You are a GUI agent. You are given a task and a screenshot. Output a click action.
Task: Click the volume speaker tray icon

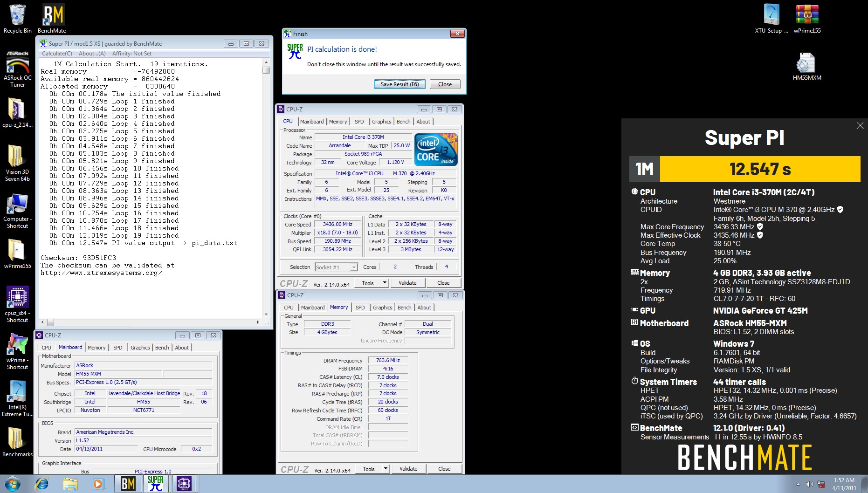point(809,484)
